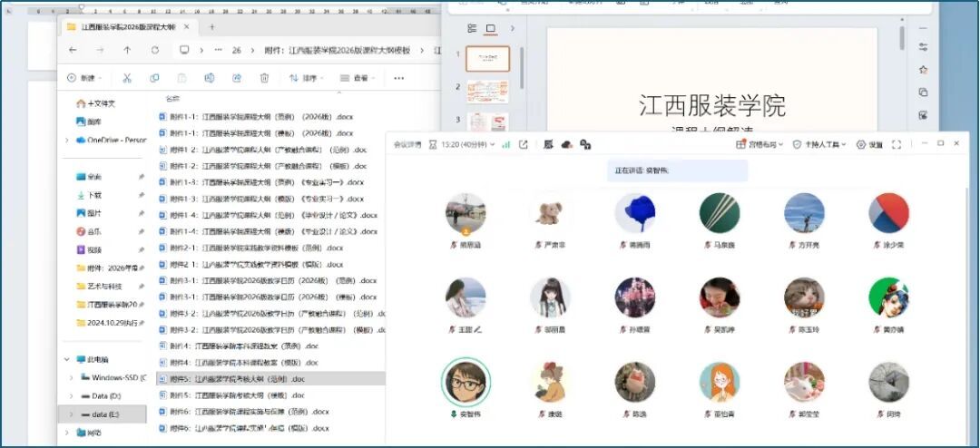This screenshot has height=448, width=980.
Task: Select data (E:) drive in Explorer sidebar
Action: [x=103, y=414]
